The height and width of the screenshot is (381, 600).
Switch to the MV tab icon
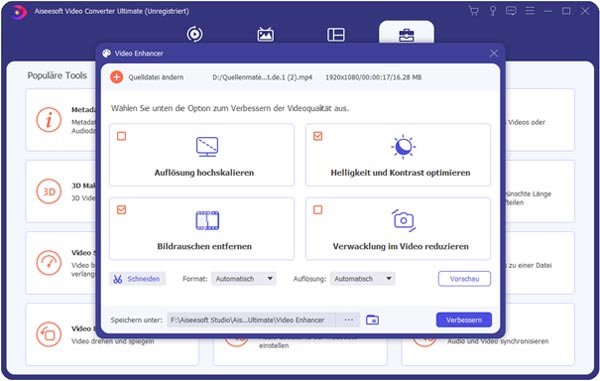point(265,34)
